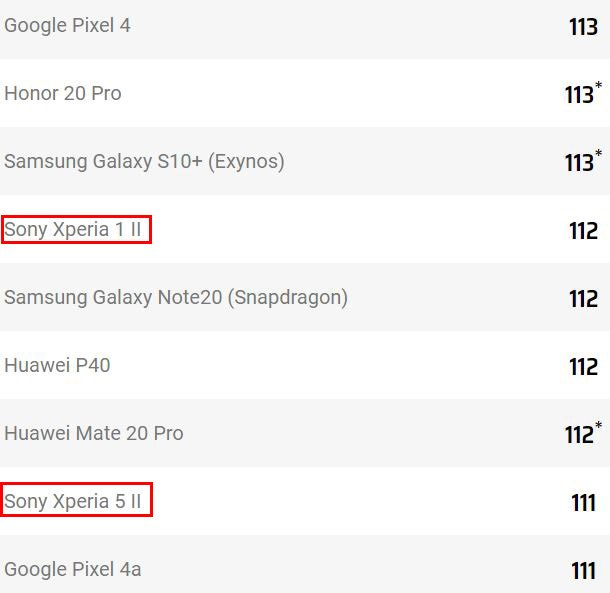Click the asterisk beside Honor 20 Pro's score
The image size is (610, 593).
(x=598, y=86)
